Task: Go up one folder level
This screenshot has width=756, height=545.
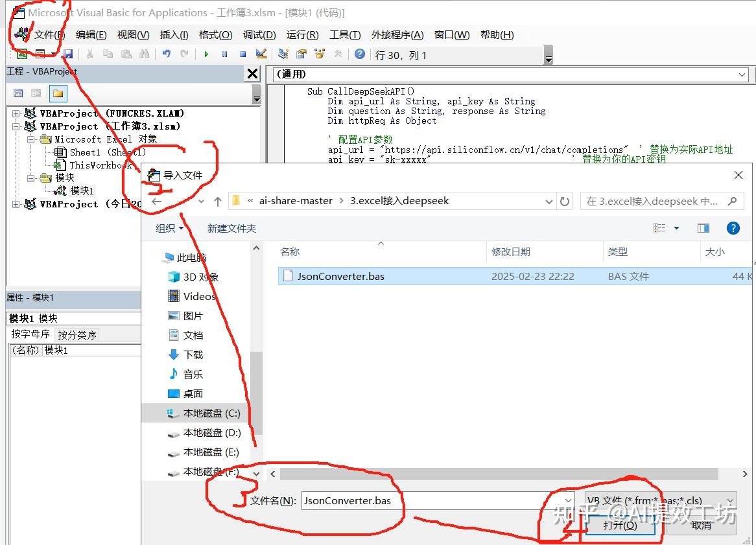Action: (x=218, y=202)
